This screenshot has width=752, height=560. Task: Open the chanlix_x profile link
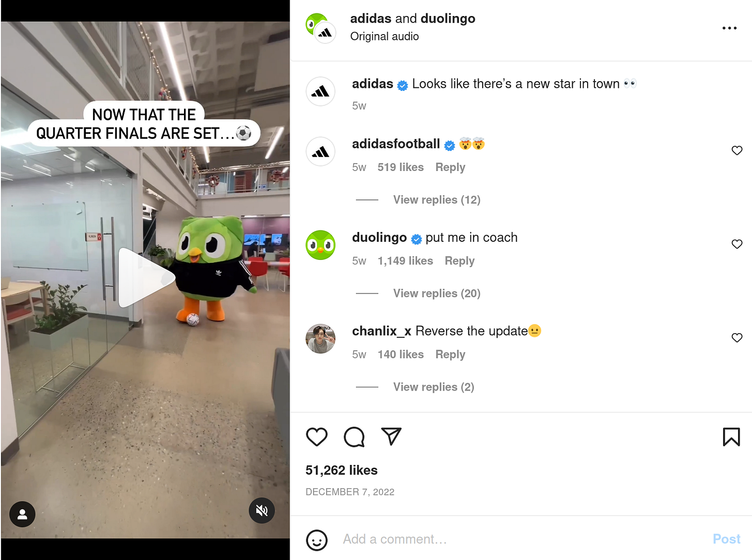click(x=381, y=331)
